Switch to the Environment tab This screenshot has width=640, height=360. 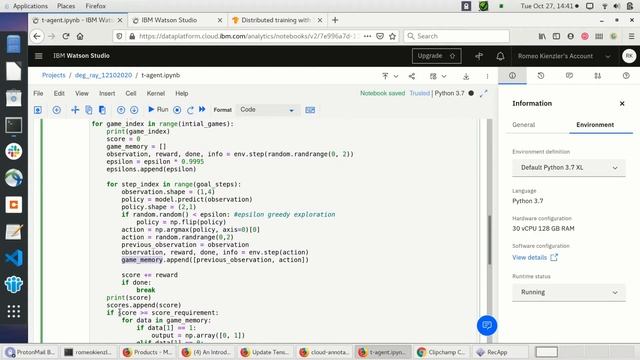click(595, 124)
